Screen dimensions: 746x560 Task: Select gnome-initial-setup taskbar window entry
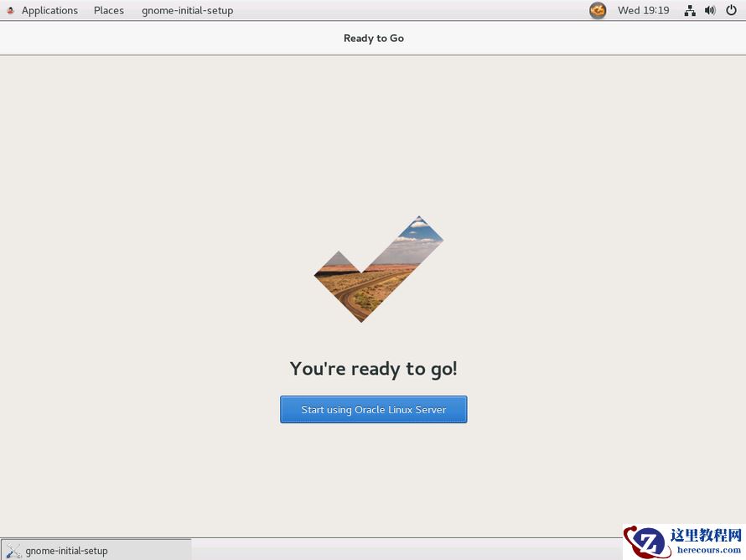(96, 550)
